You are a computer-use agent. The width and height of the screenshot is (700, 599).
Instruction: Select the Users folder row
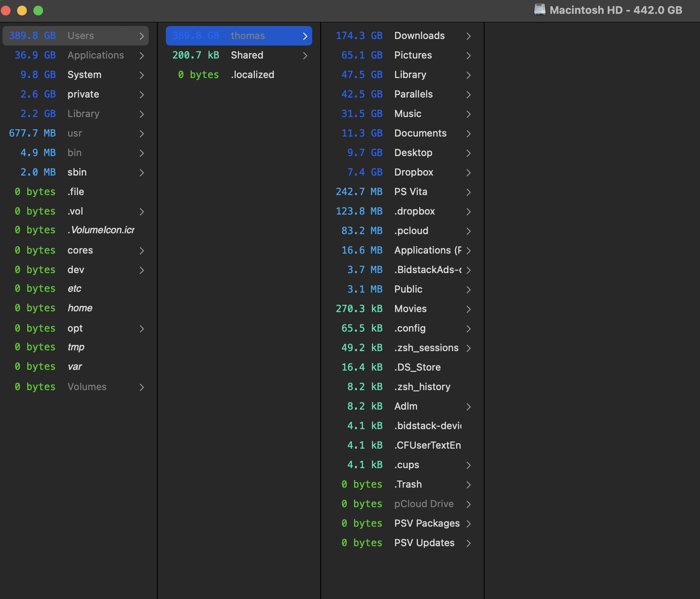[80, 36]
